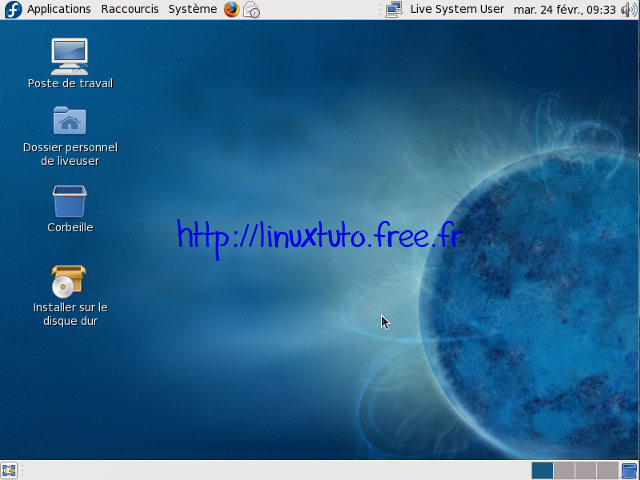Viewport: 640px width, 480px height.
Task: Open the Système menu
Action: (x=193, y=9)
